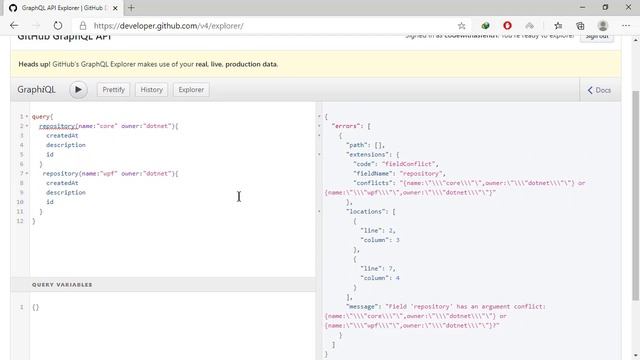Bookmark this page with the star icon
The height and width of the screenshot is (360, 640).
(x=461, y=26)
